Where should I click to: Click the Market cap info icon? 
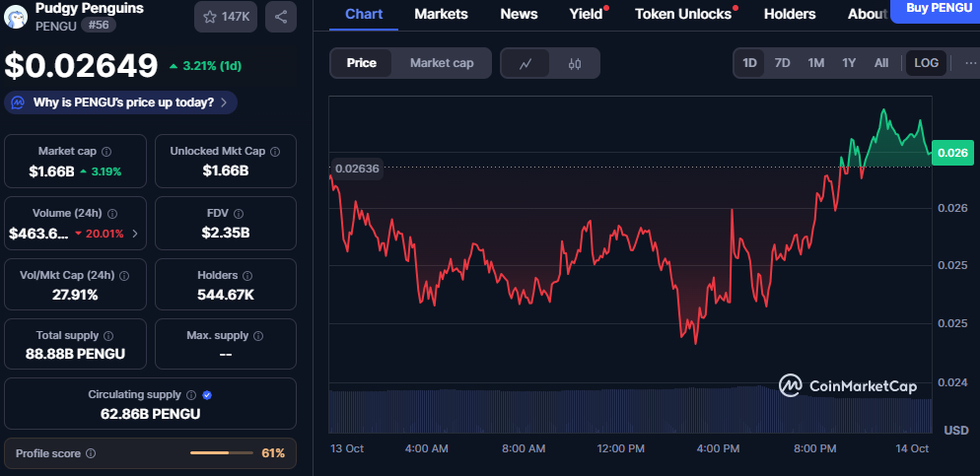pyautogui.click(x=106, y=152)
